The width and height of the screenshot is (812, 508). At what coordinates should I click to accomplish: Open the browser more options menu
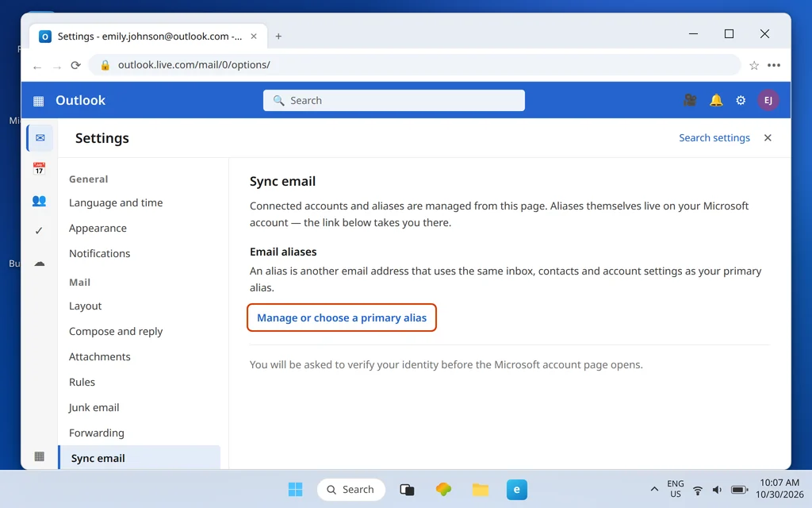coord(774,65)
